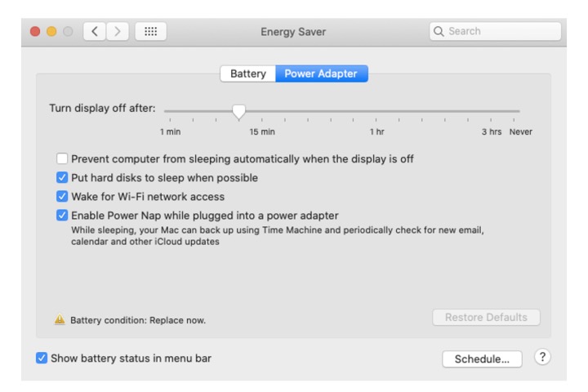Toggle Show battery status in menu bar
Screen dimensions: 588x392
tap(42, 358)
